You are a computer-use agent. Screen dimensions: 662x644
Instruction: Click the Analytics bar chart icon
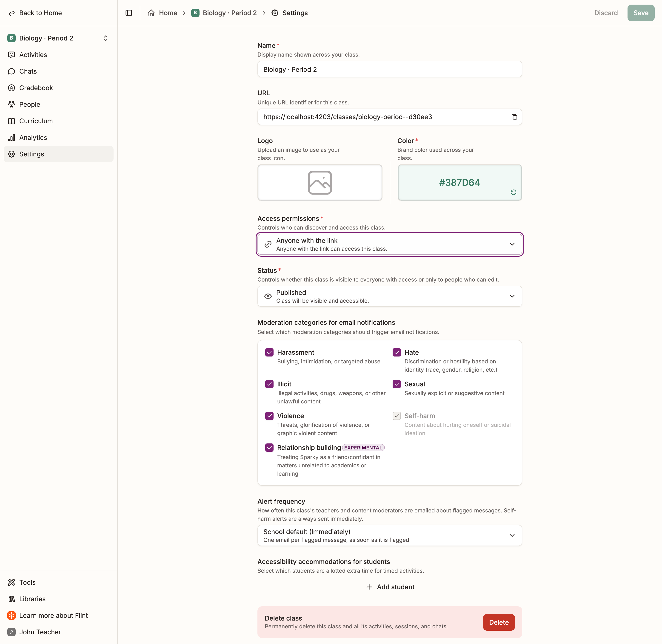(11, 137)
